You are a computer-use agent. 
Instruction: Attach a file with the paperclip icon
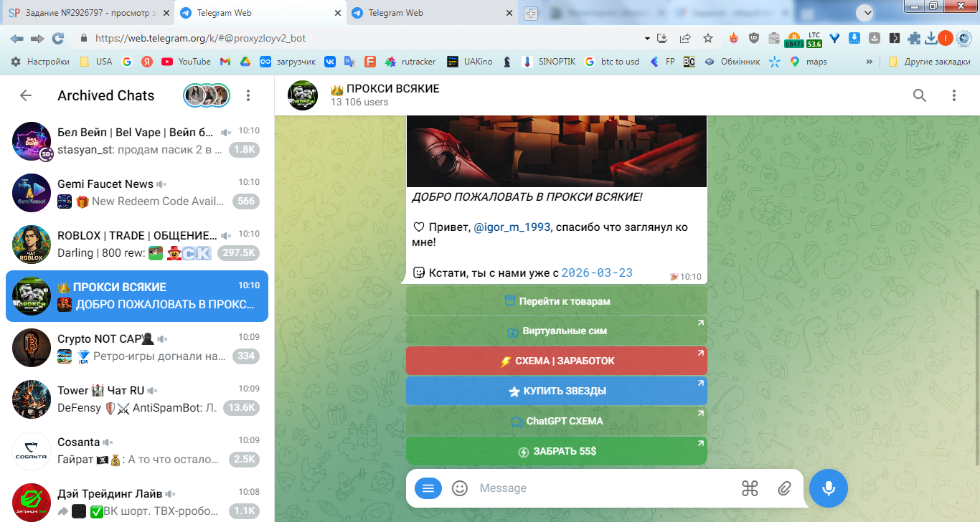point(784,488)
